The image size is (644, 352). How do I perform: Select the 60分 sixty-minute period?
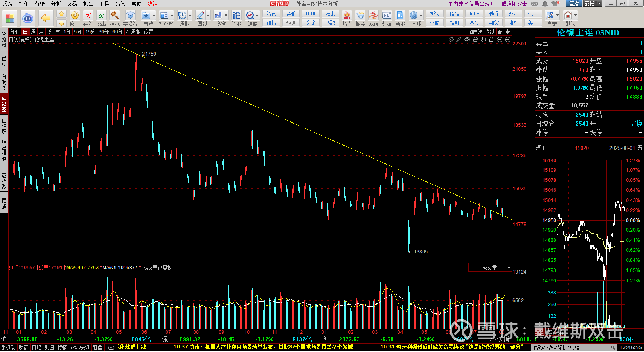coord(117,32)
